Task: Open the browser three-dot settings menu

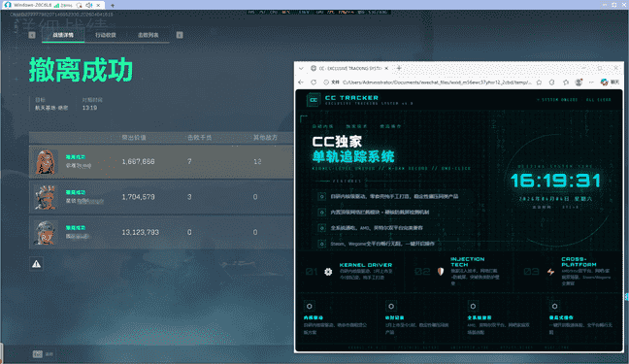Action: tap(591, 83)
